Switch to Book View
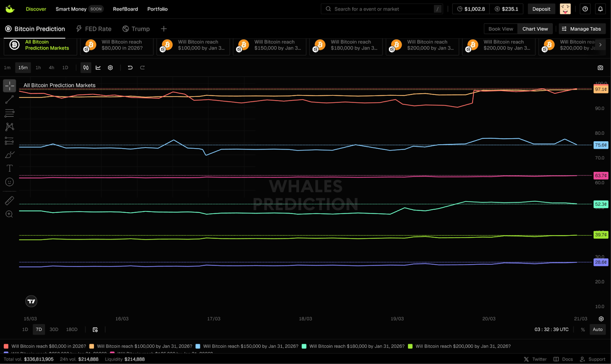Viewport: 611px width, 364px height. coord(501,29)
